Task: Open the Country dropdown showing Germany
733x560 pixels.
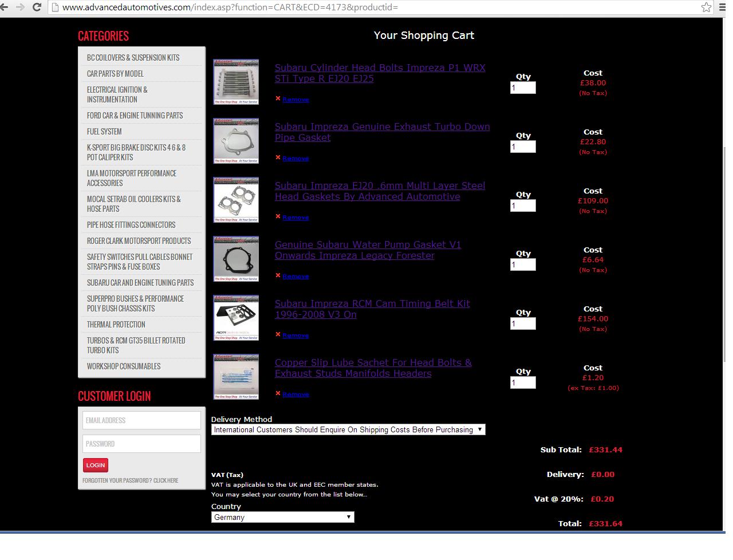Action: (282, 517)
